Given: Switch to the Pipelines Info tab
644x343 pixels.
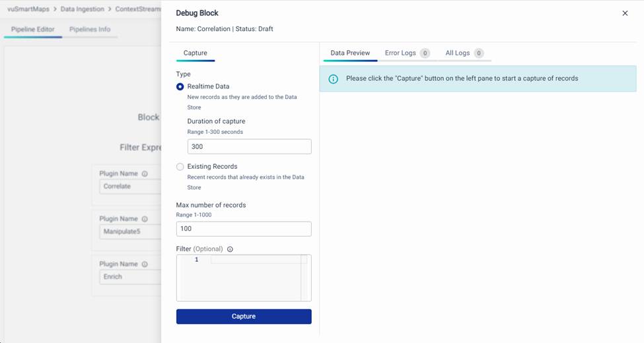Looking at the screenshot, I should [x=90, y=29].
